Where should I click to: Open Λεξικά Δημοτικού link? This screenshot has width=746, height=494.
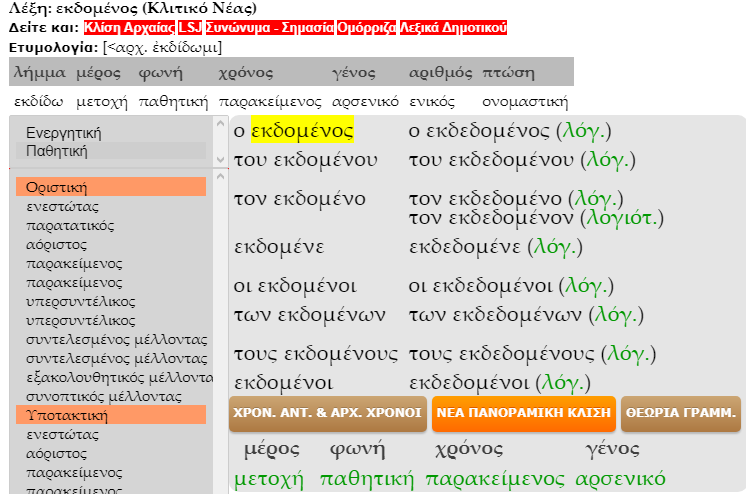pyautogui.click(x=453, y=28)
